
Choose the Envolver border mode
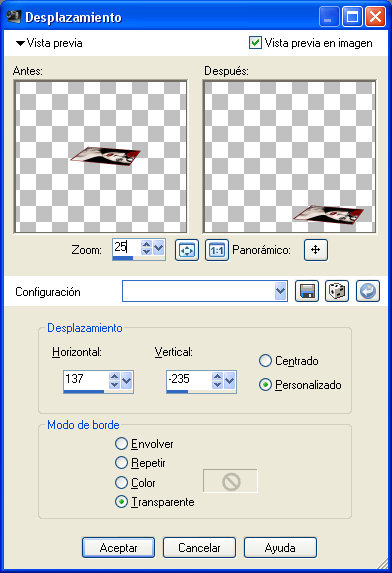click(x=121, y=444)
